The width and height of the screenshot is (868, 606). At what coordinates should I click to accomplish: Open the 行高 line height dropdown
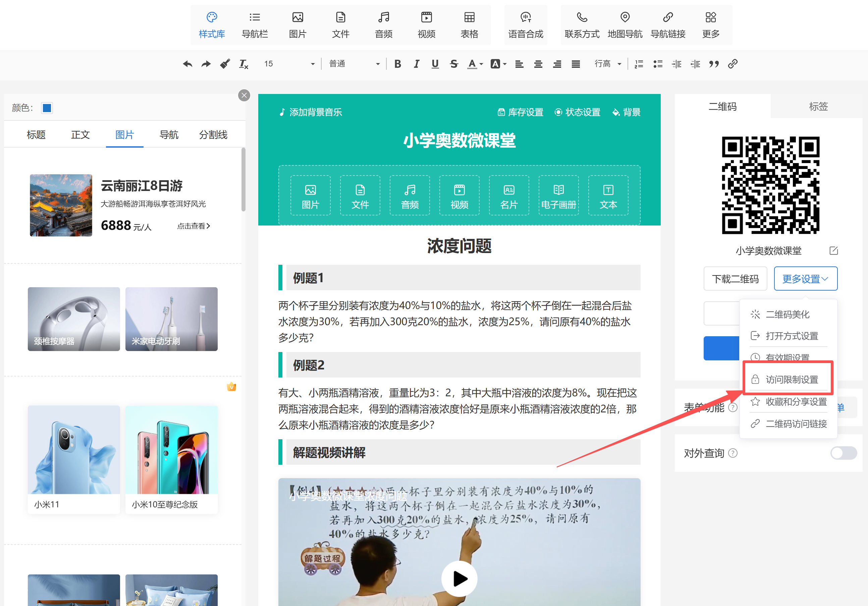tap(607, 64)
